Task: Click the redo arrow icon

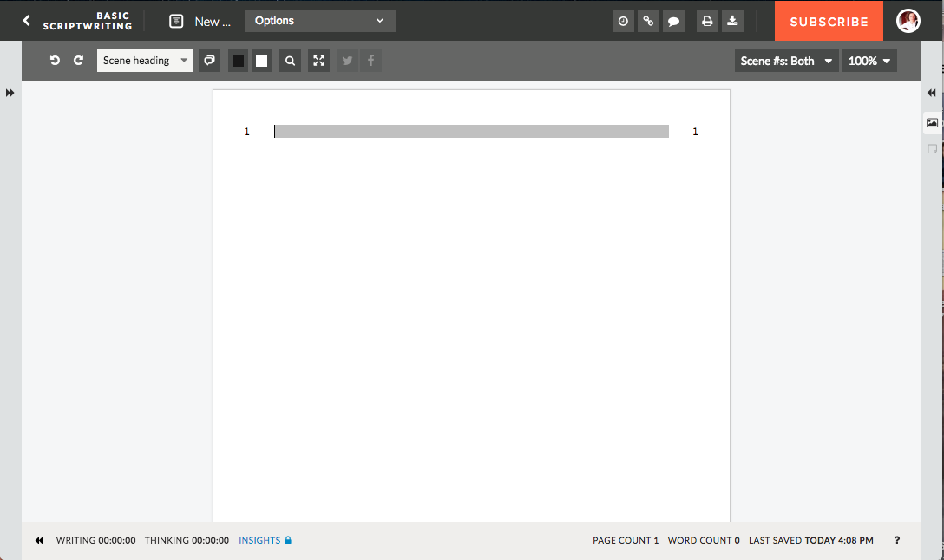Action: (x=78, y=61)
